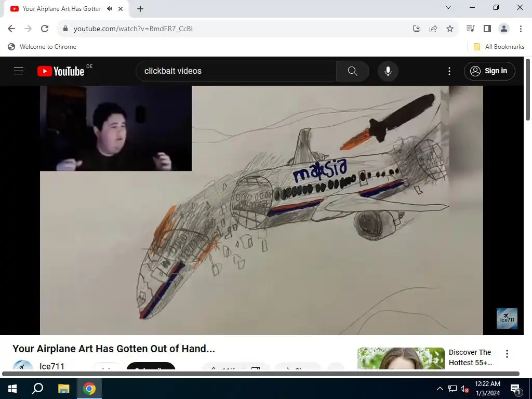
Task: Open the network tray icon
Action: tap(453, 389)
